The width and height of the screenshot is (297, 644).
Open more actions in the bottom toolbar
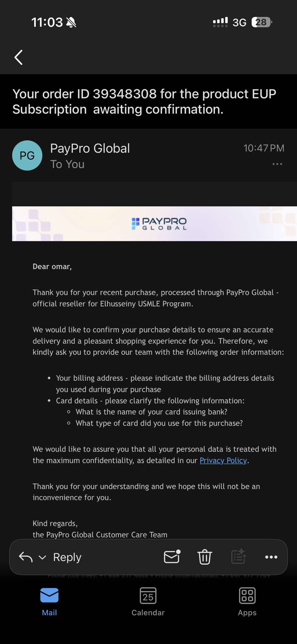(271, 557)
